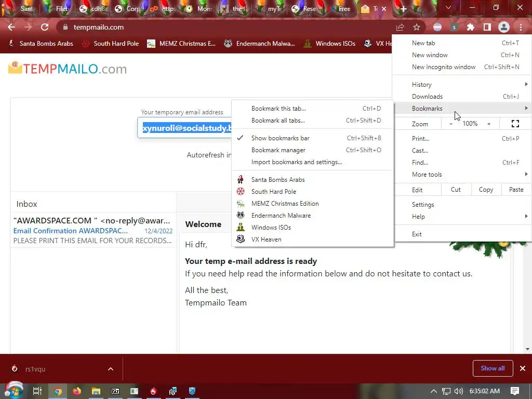
Task: Open the Bookmark manager
Action: (312, 150)
